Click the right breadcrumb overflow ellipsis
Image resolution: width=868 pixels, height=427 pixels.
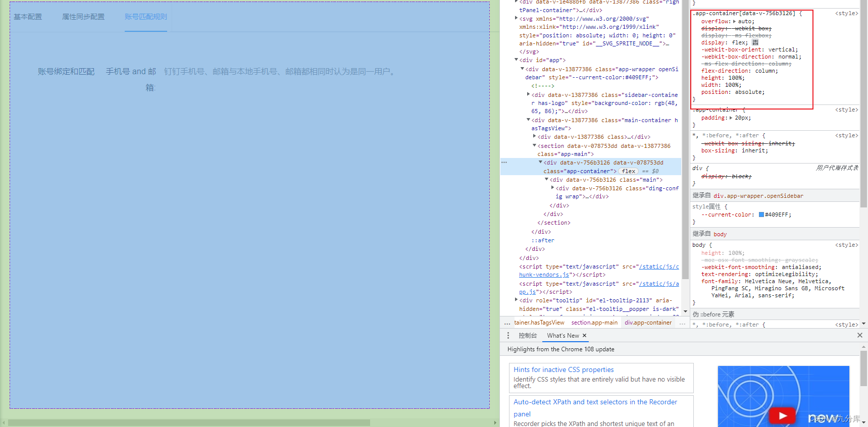683,323
